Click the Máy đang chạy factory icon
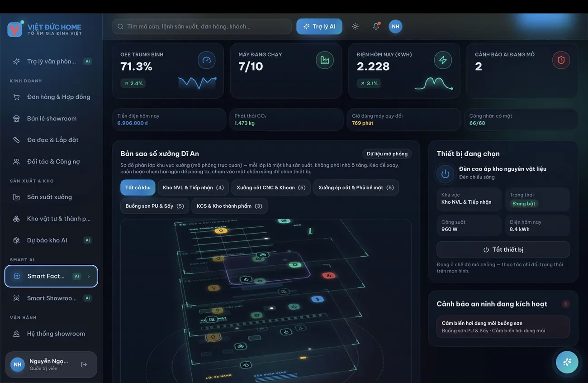This screenshot has width=588, height=383. [x=325, y=60]
